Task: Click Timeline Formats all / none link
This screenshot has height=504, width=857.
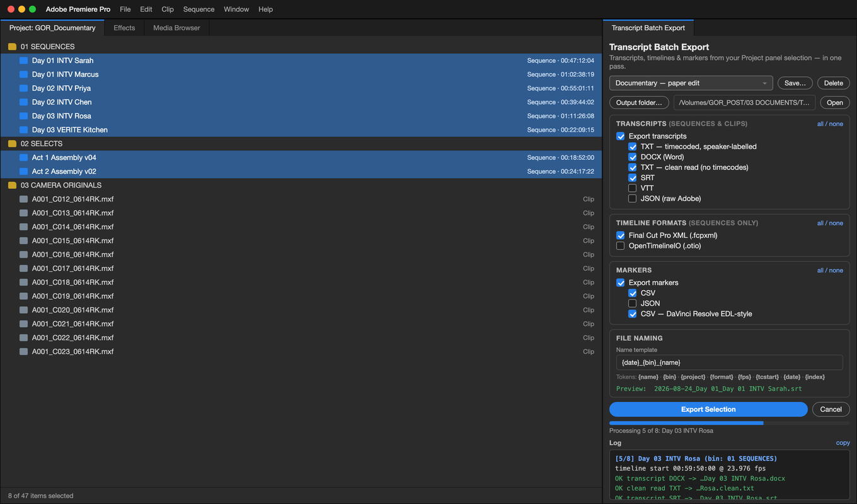Action: point(830,223)
